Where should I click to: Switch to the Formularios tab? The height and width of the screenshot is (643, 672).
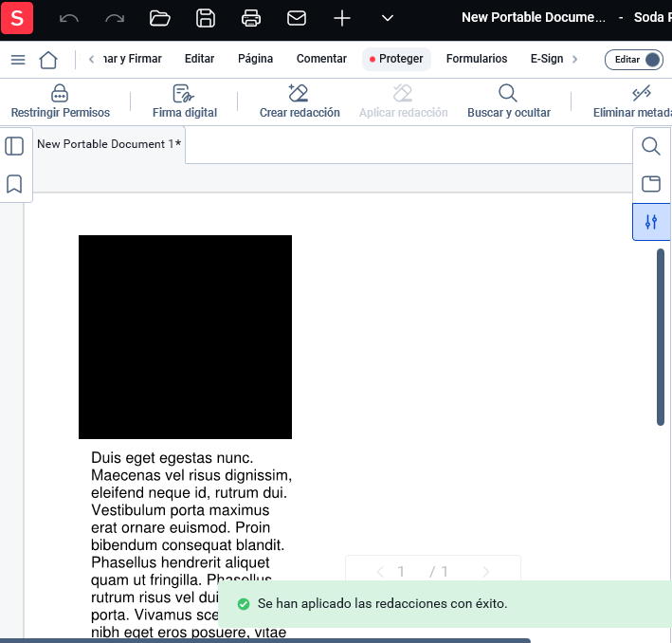coord(477,59)
